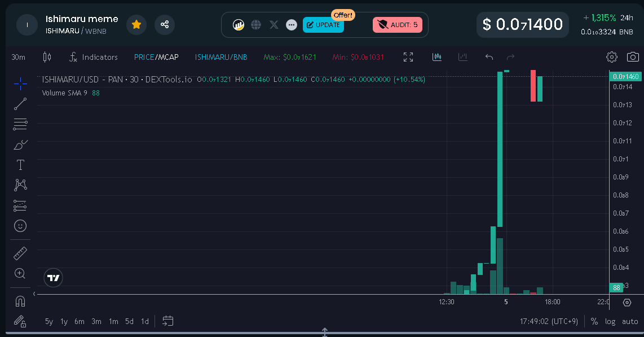Open the token website globe icon

[x=256, y=25]
